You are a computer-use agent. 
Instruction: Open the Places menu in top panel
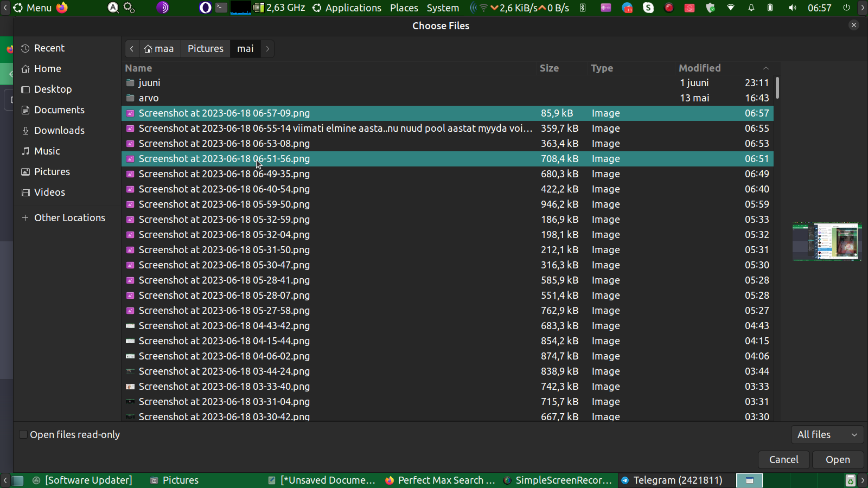click(x=404, y=8)
